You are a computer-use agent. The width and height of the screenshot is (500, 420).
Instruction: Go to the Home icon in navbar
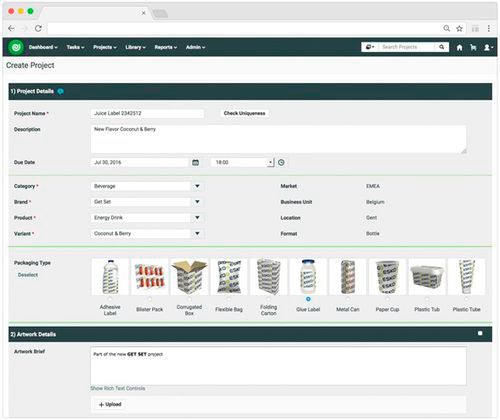pos(459,48)
